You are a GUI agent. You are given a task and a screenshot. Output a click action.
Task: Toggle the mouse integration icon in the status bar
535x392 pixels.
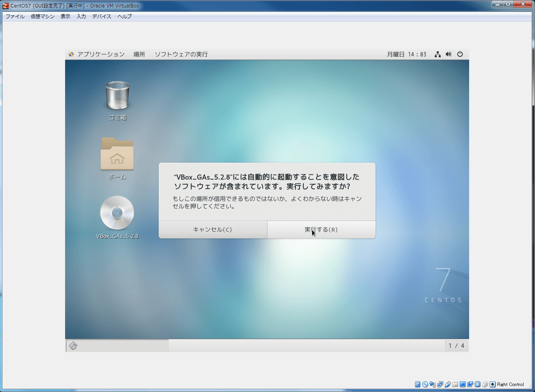(x=485, y=384)
